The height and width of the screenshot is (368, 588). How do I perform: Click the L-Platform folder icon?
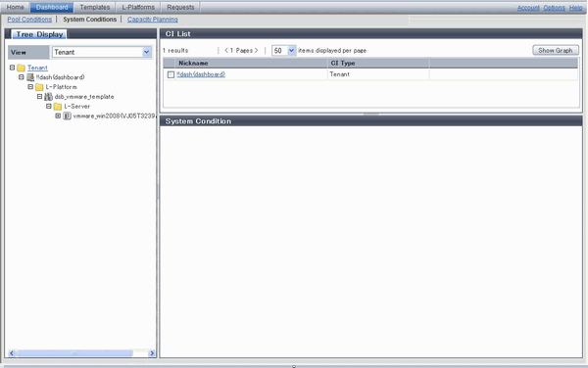coord(39,87)
